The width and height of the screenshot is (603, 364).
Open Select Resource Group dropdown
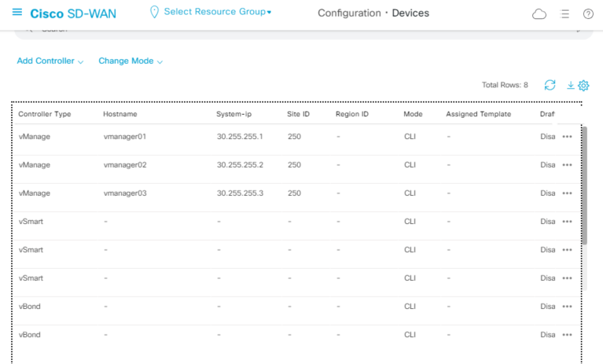point(218,12)
